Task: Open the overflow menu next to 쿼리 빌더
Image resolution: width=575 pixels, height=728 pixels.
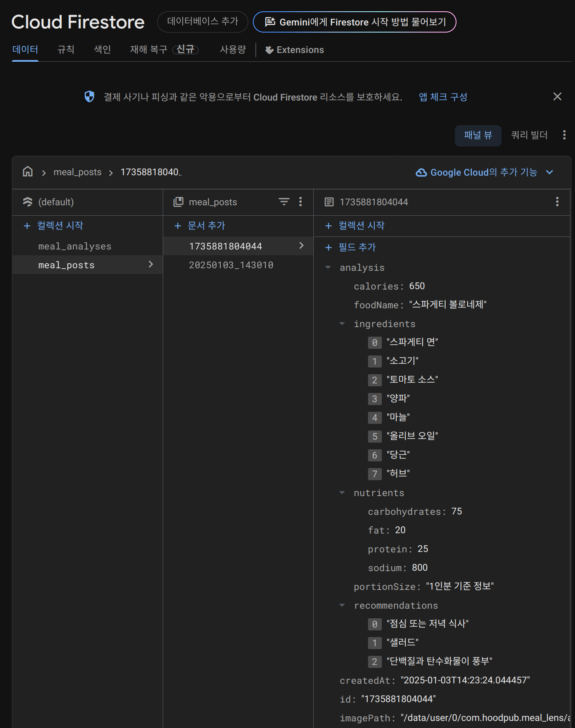Action: coord(564,135)
